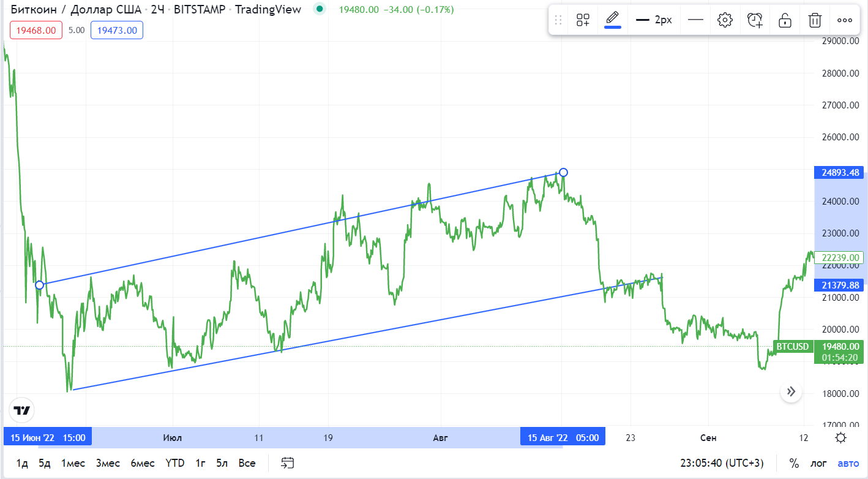Click the BTCUSD price label
The image size is (868, 479).
[x=793, y=347]
